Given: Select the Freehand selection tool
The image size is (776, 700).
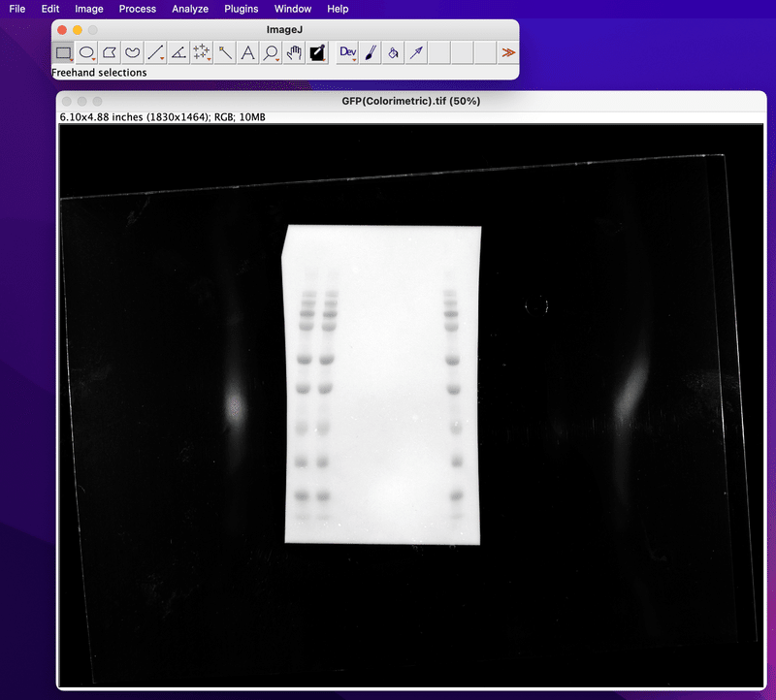Looking at the screenshot, I should point(133,52).
